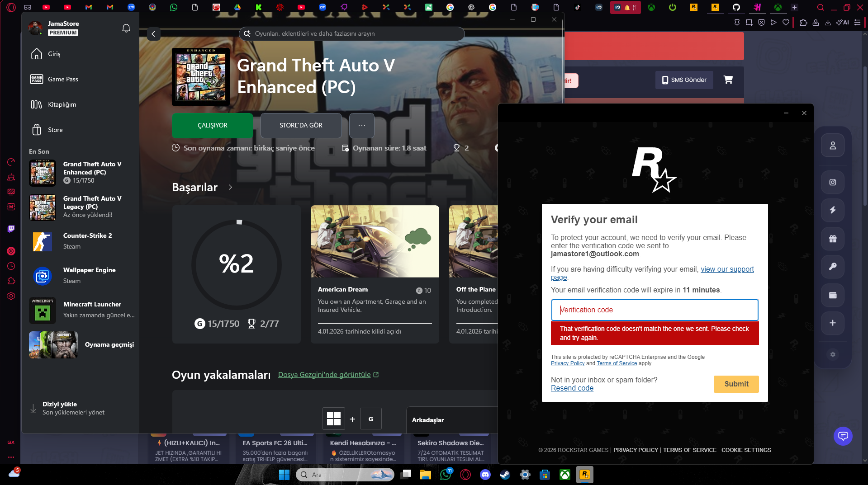Open reCAPTCHA Privacy Policy link
The width and height of the screenshot is (868, 485).
point(568,363)
